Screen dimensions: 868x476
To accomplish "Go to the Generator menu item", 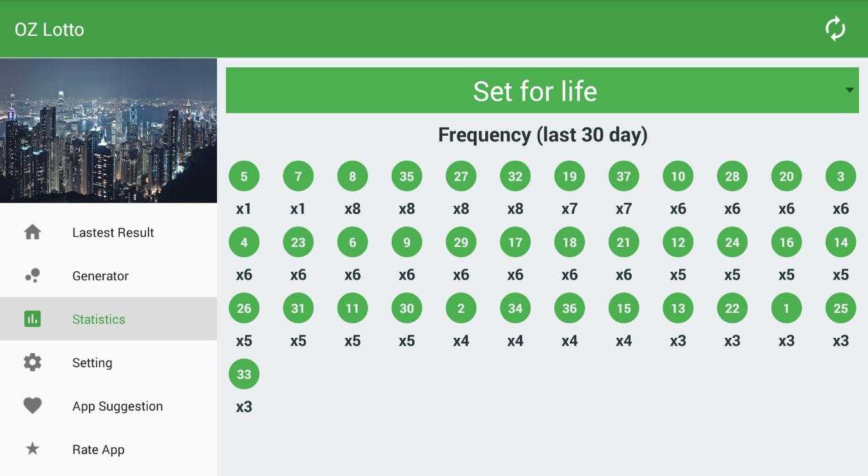I will [x=109, y=276].
